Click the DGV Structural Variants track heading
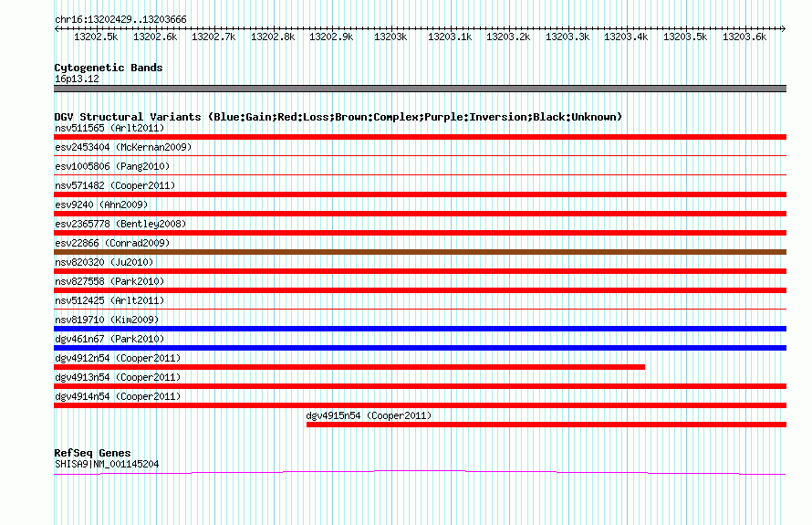812x525 pixels. click(x=338, y=117)
